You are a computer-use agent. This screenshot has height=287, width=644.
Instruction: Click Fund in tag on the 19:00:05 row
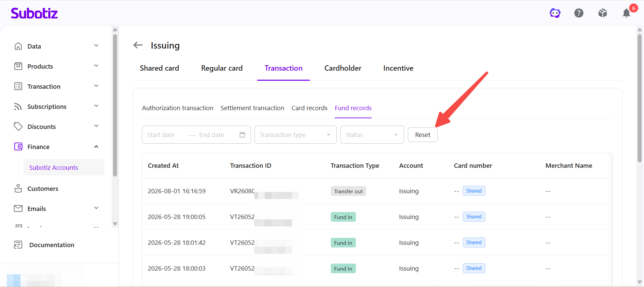coord(343,217)
